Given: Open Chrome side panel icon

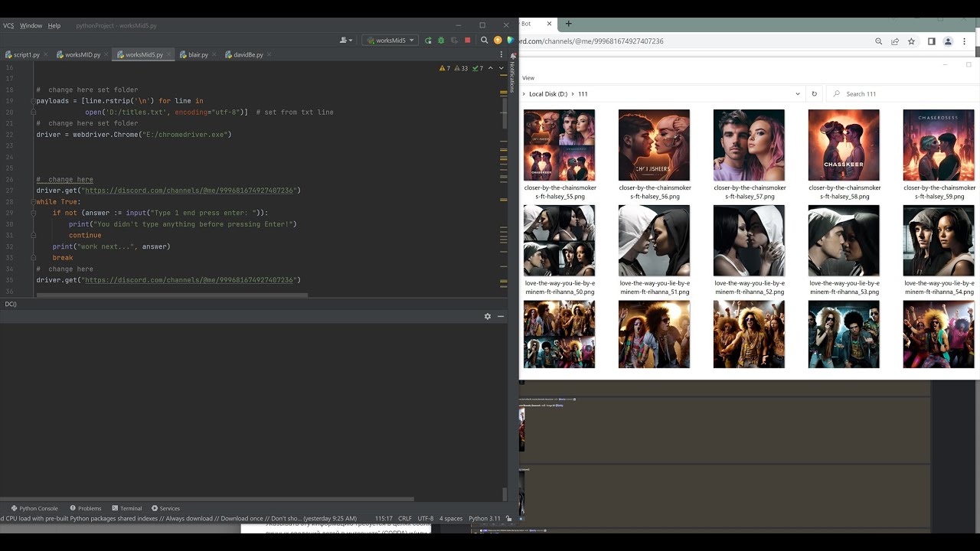Looking at the screenshot, I should pyautogui.click(x=931, y=41).
